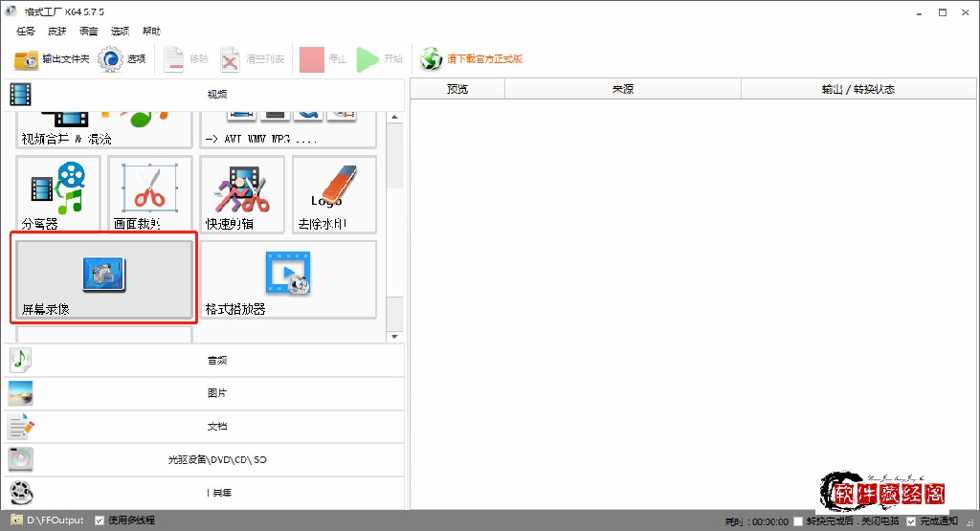Screen dimensions: 980x531
Task: Open the 语言 menu
Action: pos(88,32)
